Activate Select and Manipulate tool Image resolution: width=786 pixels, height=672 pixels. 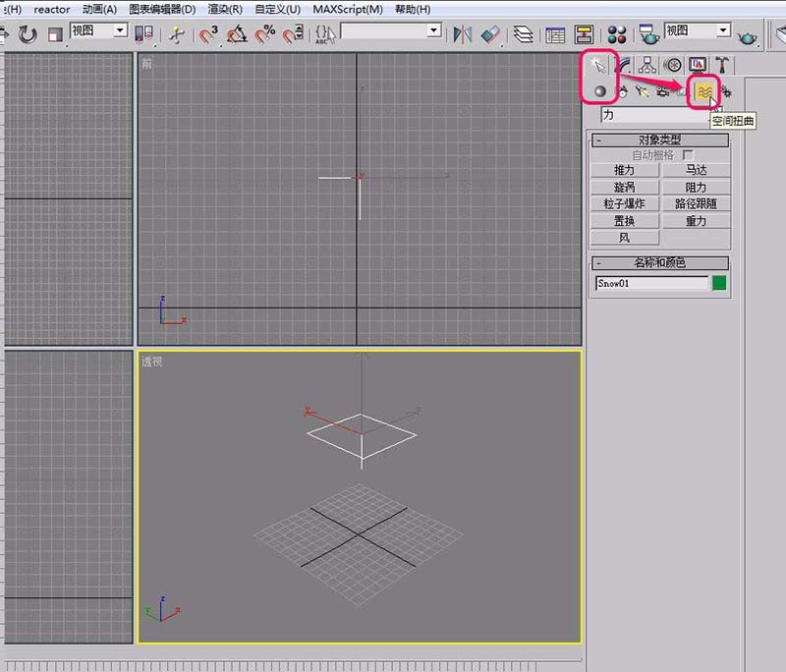click(x=176, y=34)
